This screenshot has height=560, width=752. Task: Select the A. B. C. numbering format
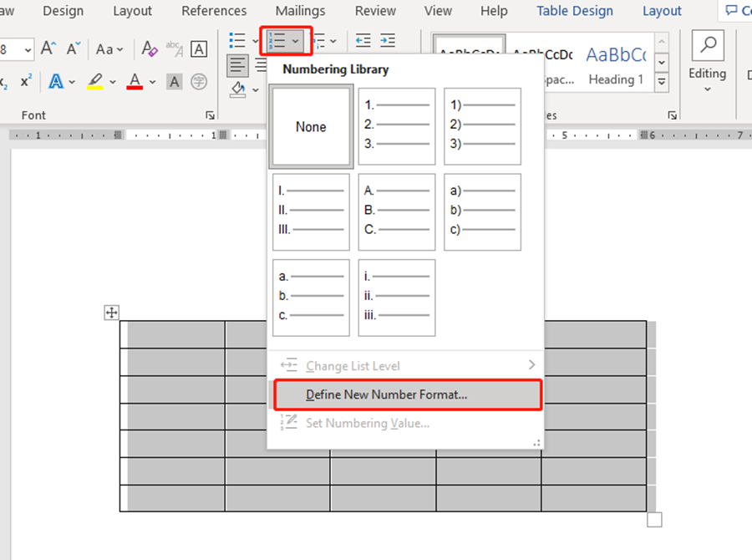click(x=397, y=212)
